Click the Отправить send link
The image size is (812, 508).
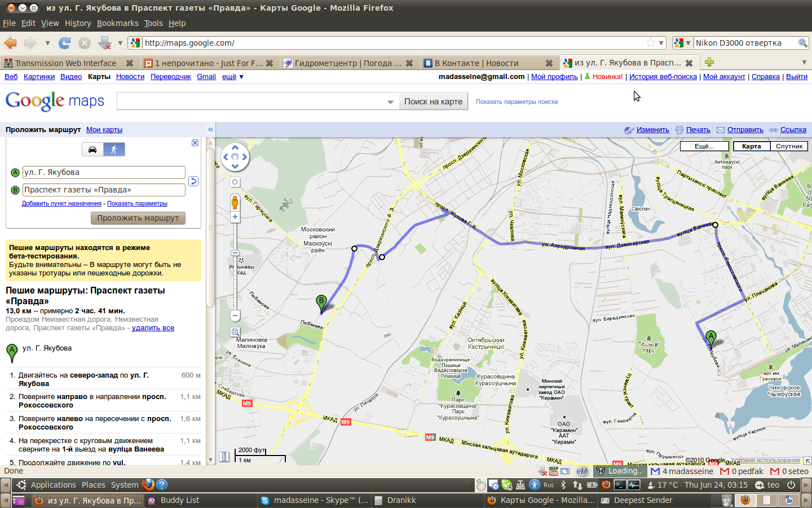tap(745, 130)
